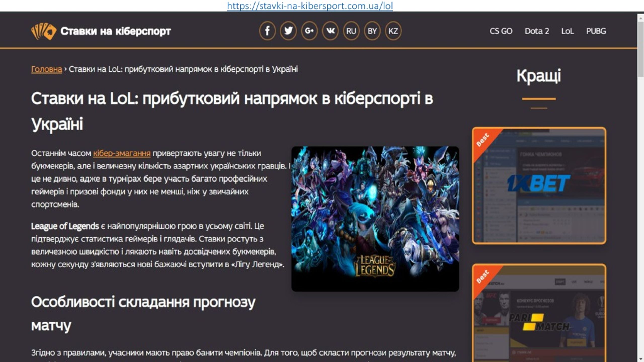Open the 1XBET bookmaker card

point(539,186)
